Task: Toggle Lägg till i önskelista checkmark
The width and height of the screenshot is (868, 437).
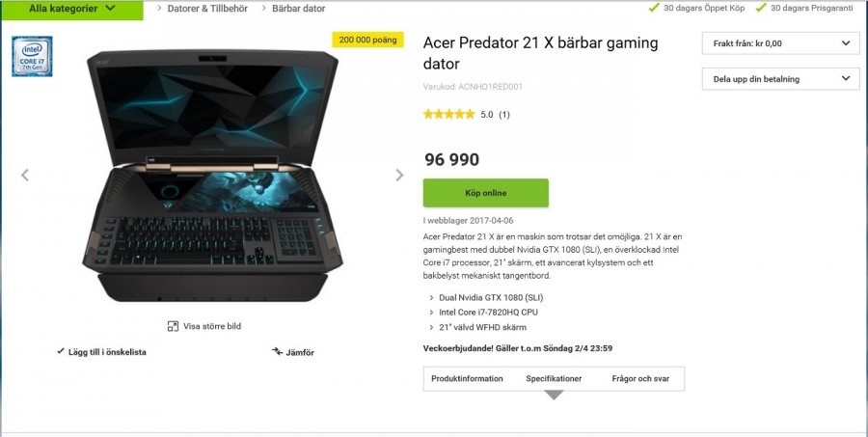Action: coord(60,352)
